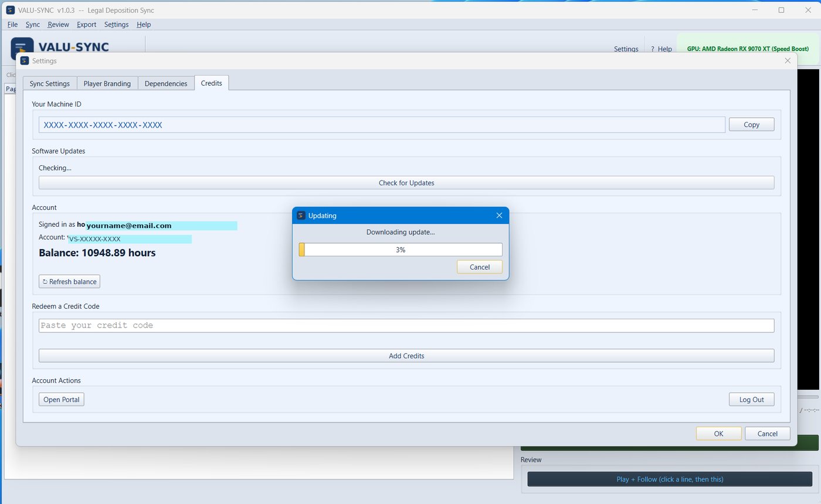
Task: Maximize the VALU-SYNC main window
Action: point(781,10)
